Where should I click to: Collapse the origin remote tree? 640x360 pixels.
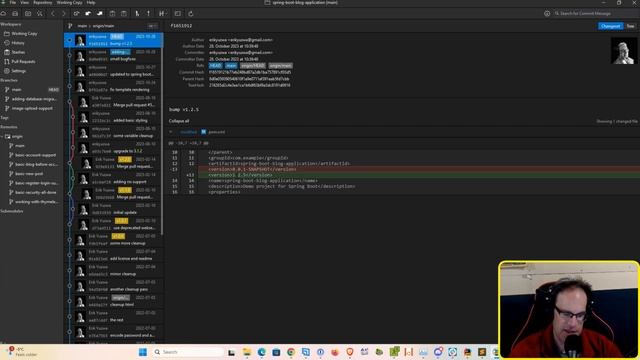2,136
